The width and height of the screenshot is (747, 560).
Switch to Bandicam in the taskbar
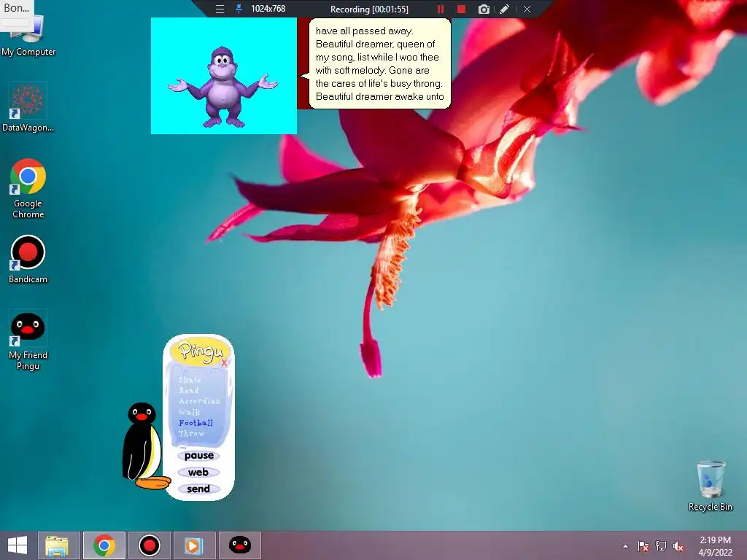149,545
